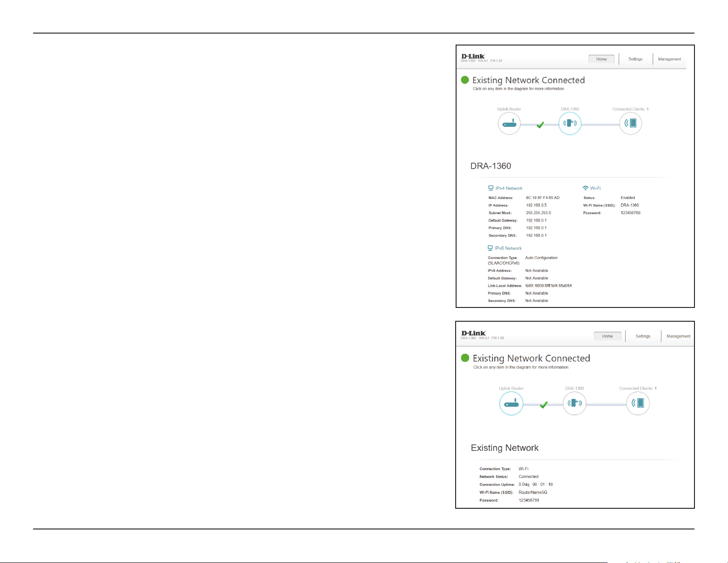Screen dimensions: 728x563
Task: Click the IPv6 Network monitor icon
Action: 490,248
